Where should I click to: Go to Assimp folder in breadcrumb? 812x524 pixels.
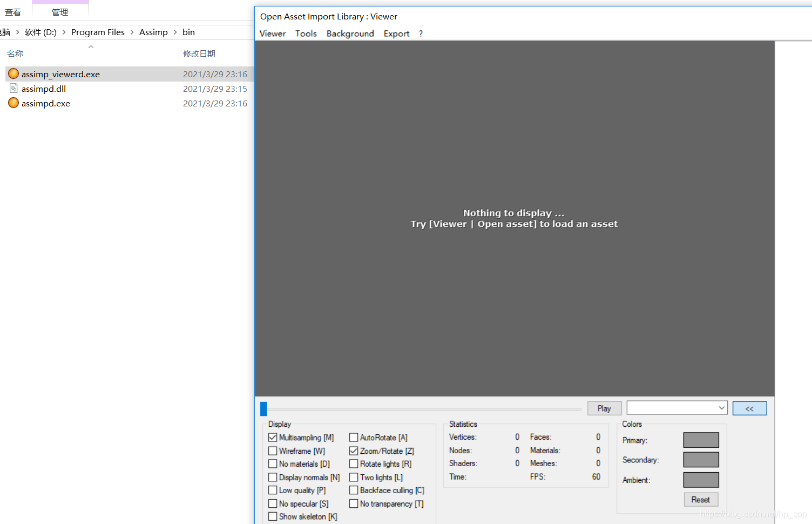153,32
